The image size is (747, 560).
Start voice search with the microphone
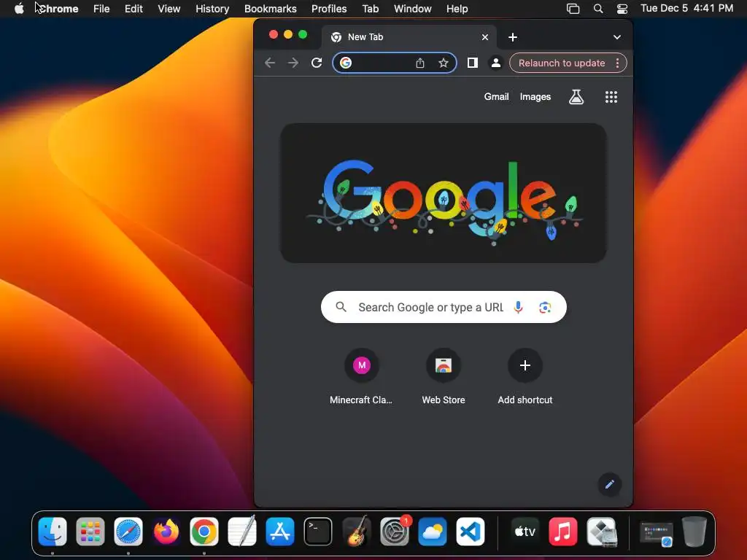click(519, 307)
